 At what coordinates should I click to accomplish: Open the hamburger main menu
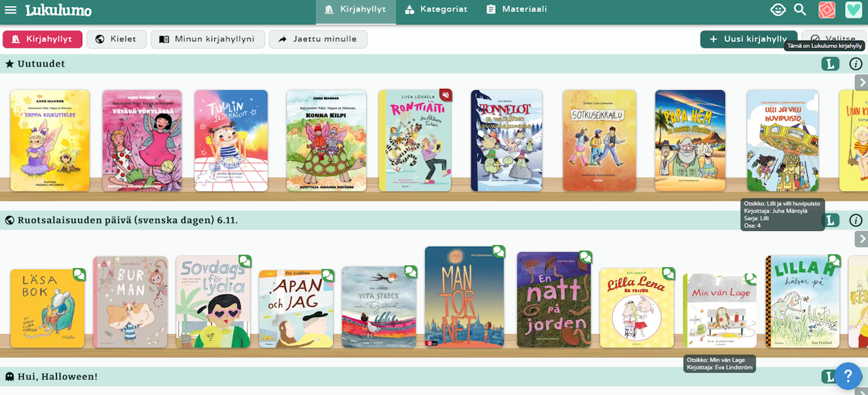click(x=11, y=10)
